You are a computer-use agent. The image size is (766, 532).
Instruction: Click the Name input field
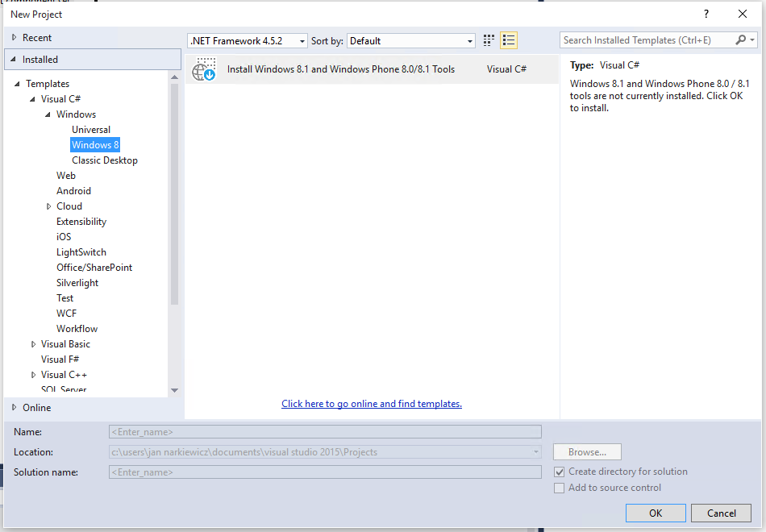click(x=325, y=432)
